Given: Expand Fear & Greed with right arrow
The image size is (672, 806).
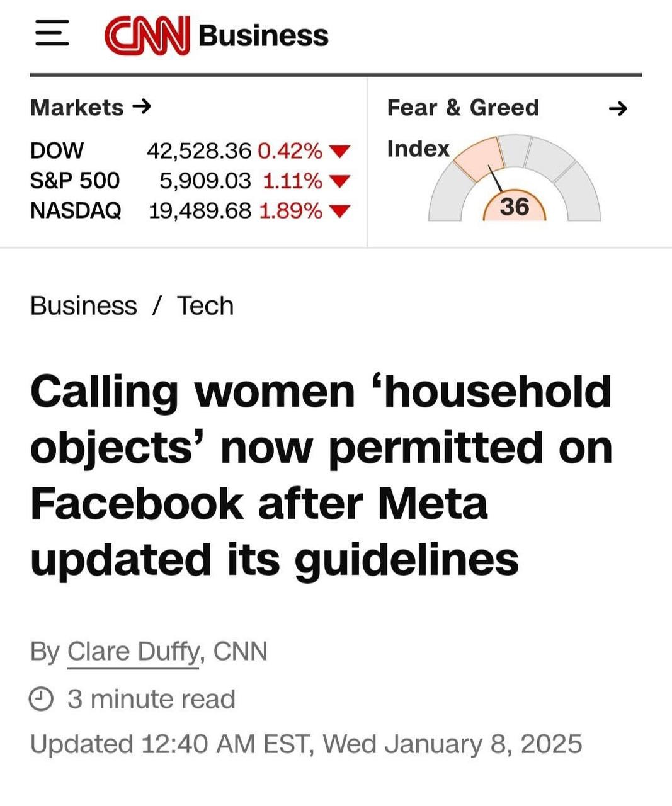Looking at the screenshot, I should tap(618, 109).
